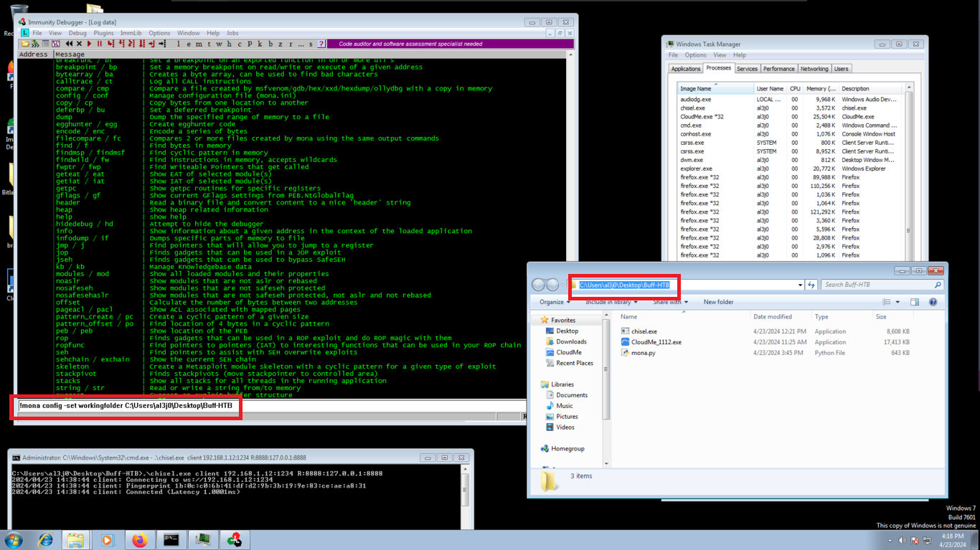Image resolution: width=980 pixels, height=550 pixels.
Task: Click the Open file folder icon in Immunity toolbar
Action: click(25, 44)
